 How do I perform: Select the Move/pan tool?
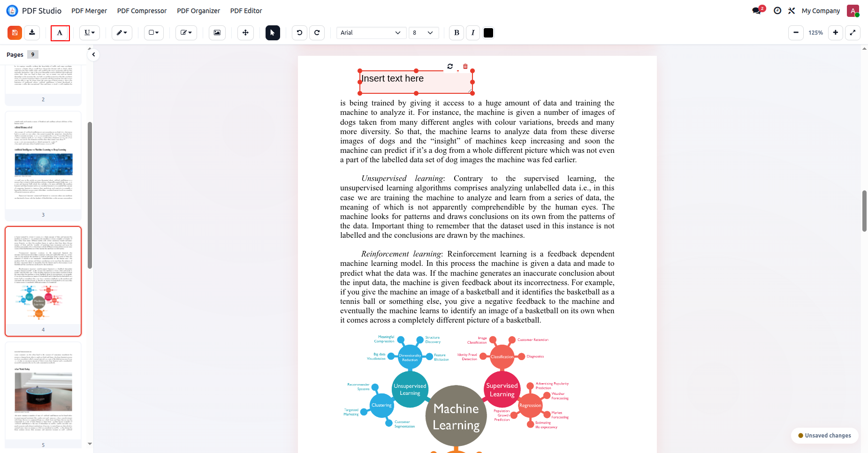click(245, 33)
